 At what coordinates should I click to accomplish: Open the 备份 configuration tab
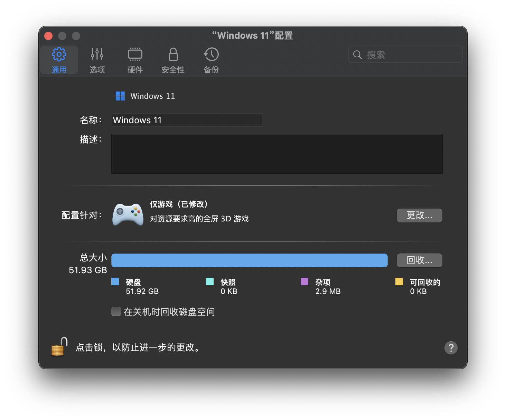(211, 59)
